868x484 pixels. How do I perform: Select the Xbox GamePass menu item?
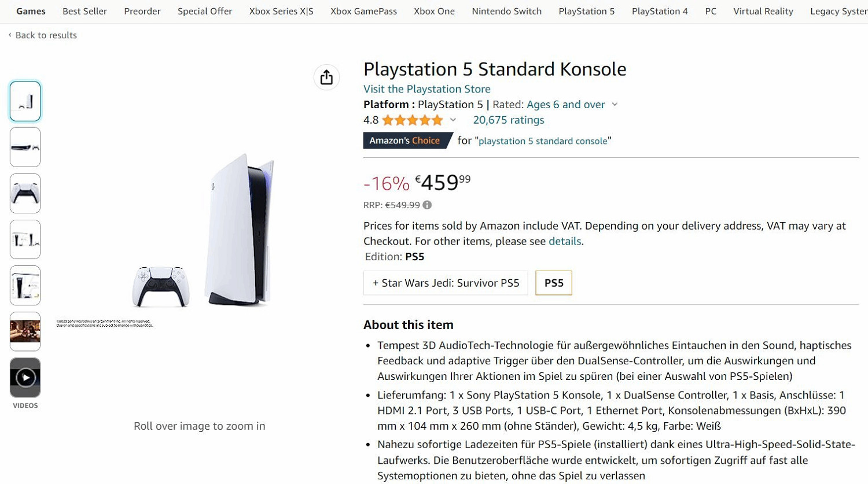tap(363, 11)
